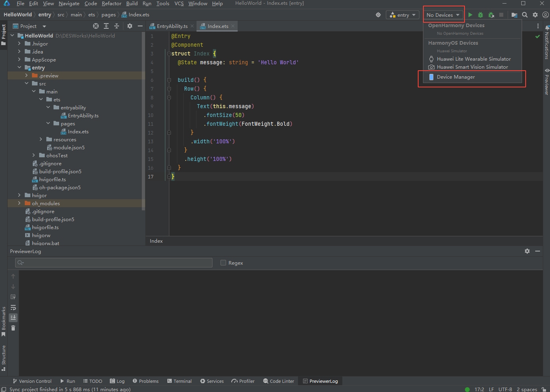The width and height of the screenshot is (550, 392).
Task: Open the Build menu
Action: pos(132,4)
